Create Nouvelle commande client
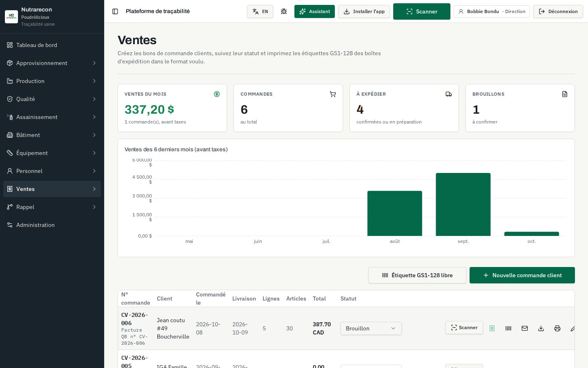Screen dimensions: 588x368 (x=522, y=275)
